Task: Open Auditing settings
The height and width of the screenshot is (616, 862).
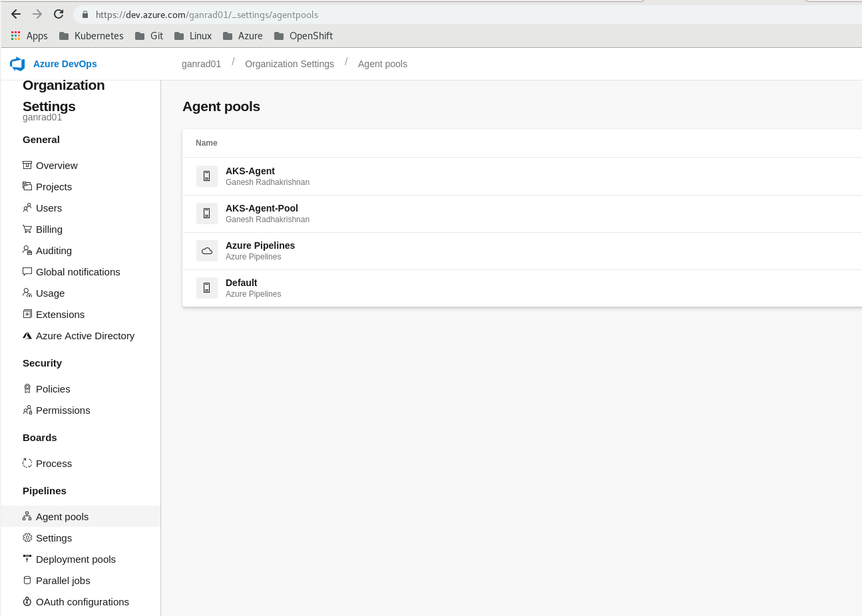Action: [x=54, y=251]
